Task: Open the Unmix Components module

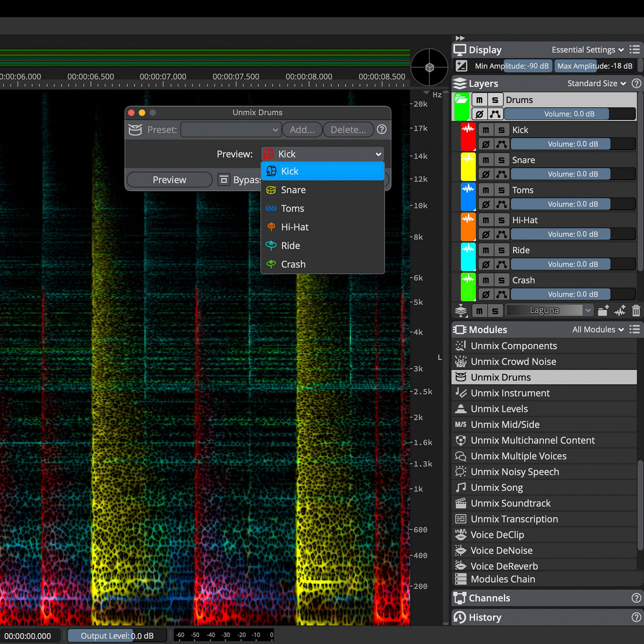Action: point(513,345)
